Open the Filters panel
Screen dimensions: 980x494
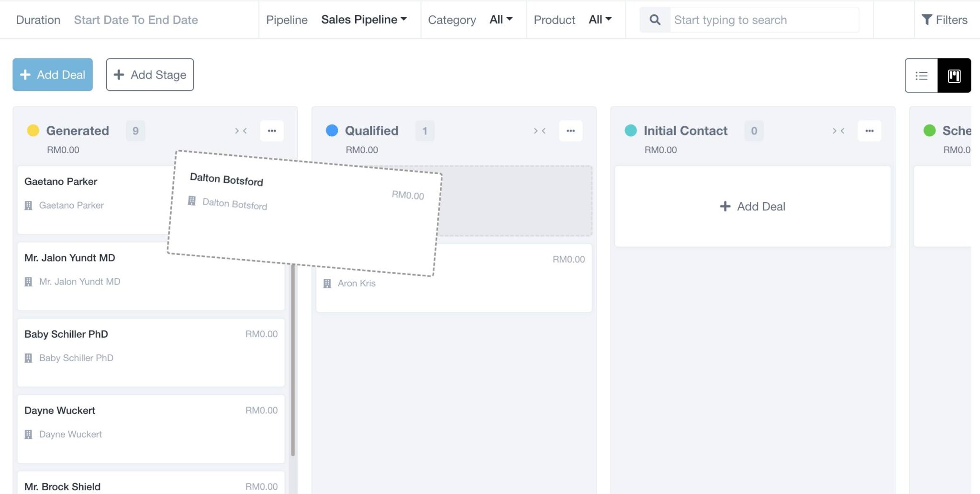pyautogui.click(x=944, y=20)
